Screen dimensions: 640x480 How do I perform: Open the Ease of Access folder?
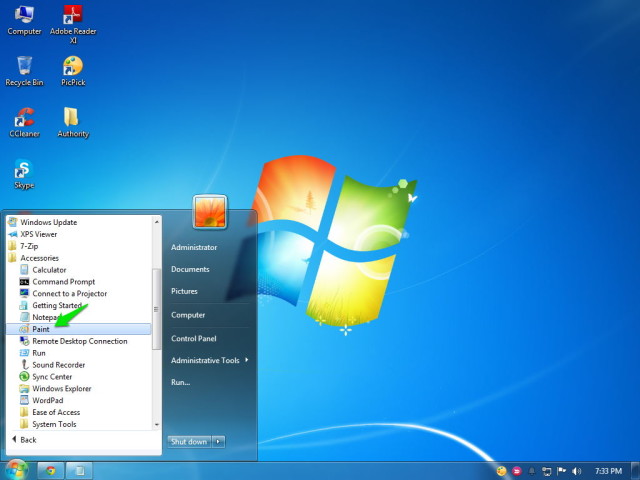coord(56,412)
